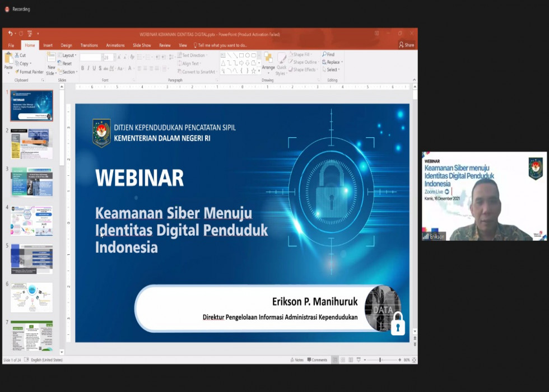Expand the Layout dropdown
549x392 pixels.
coord(68,55)
